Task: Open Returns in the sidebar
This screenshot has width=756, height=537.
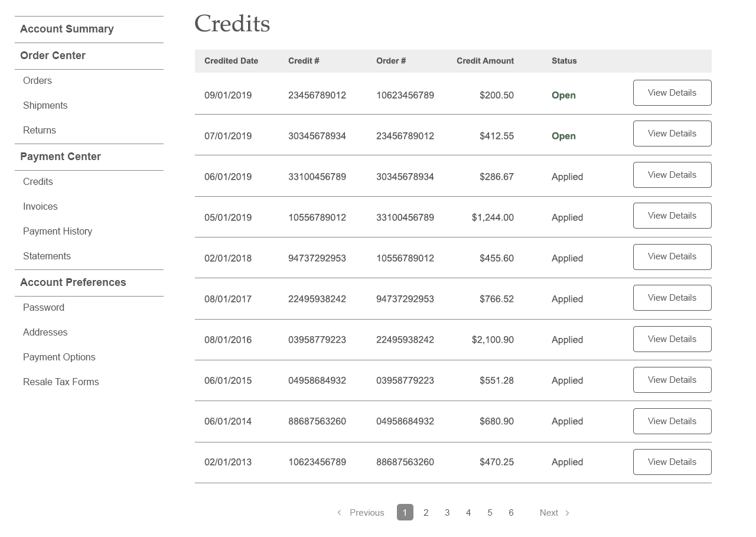Action: click(40, 130)
